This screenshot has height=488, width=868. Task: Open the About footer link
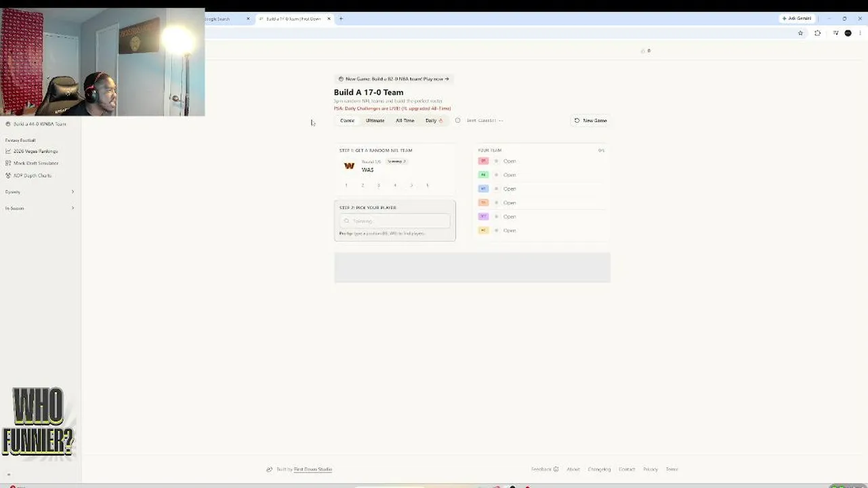point(573,469)
